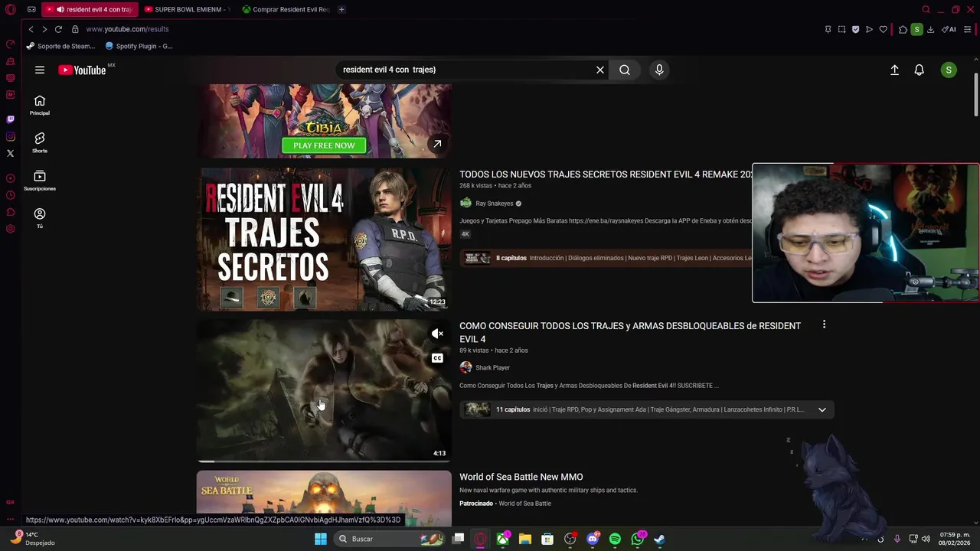The image size is (980, 551).
Task: Open the extensions cube icon
Action: [903, 29]
